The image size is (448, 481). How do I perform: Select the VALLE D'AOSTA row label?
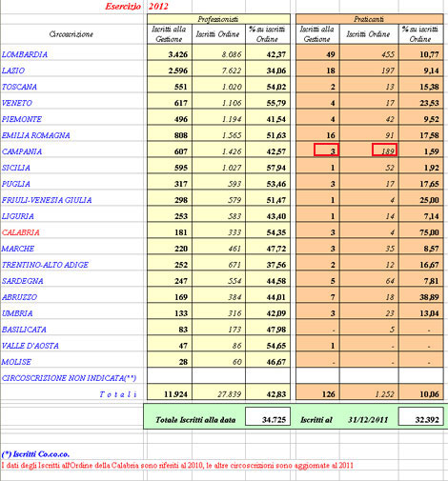31,346
